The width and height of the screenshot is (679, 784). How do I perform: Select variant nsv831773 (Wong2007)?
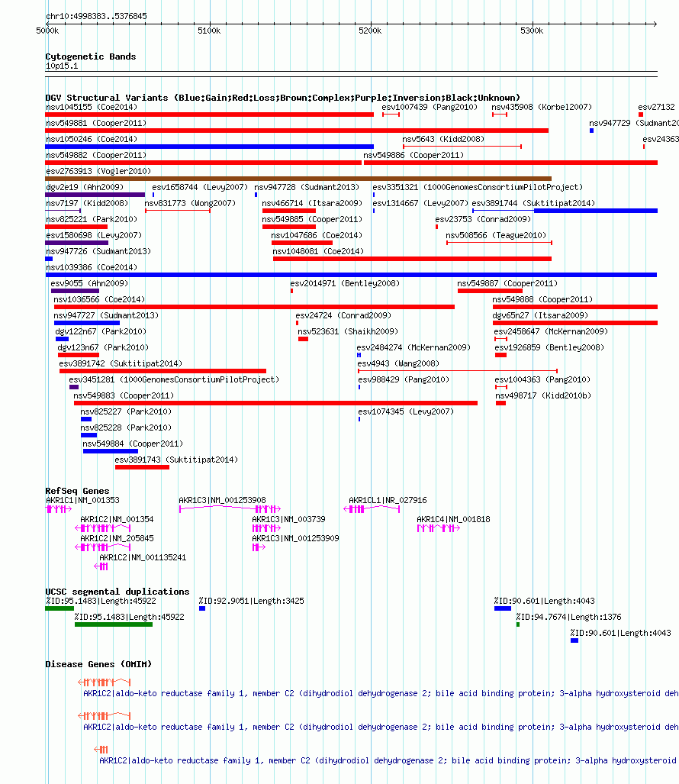coord(190,203)
